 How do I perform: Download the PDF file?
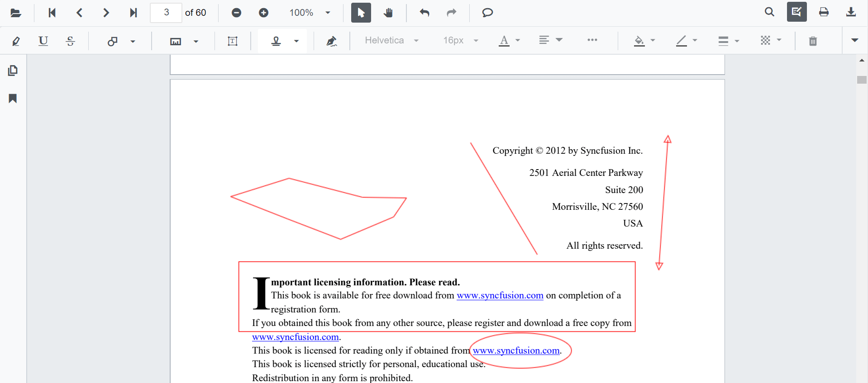click(851, 12)
